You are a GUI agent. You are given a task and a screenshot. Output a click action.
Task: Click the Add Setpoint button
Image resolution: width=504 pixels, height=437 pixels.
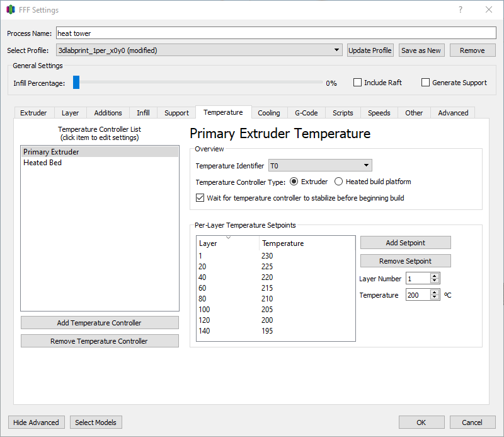[405, 243]
